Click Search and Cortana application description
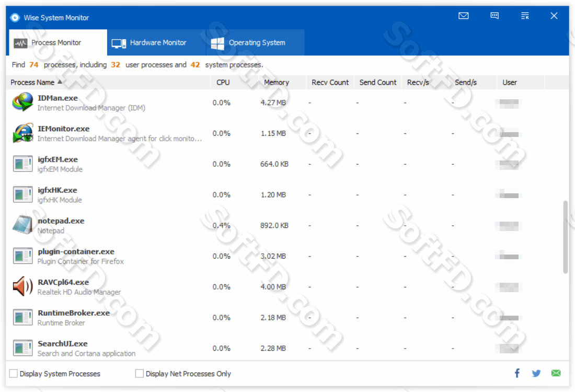Image resolution: width=575 pixels, height=392 pixels. tap(87, 353)
